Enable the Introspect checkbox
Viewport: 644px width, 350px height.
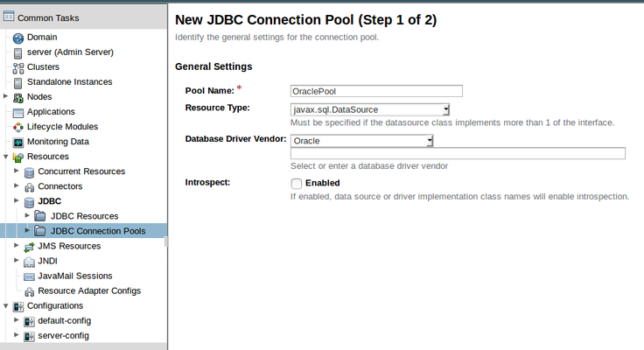click(296, 184)
